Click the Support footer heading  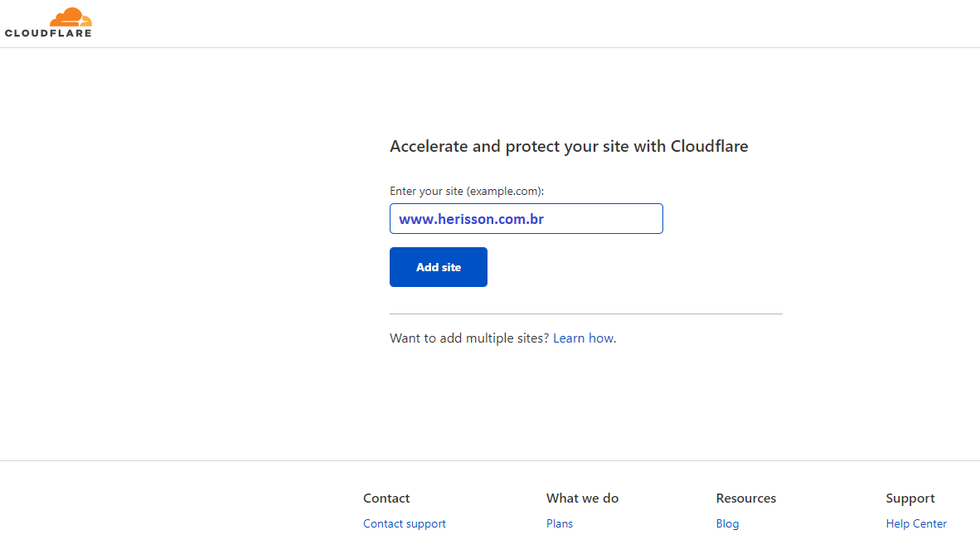(910, 499)
